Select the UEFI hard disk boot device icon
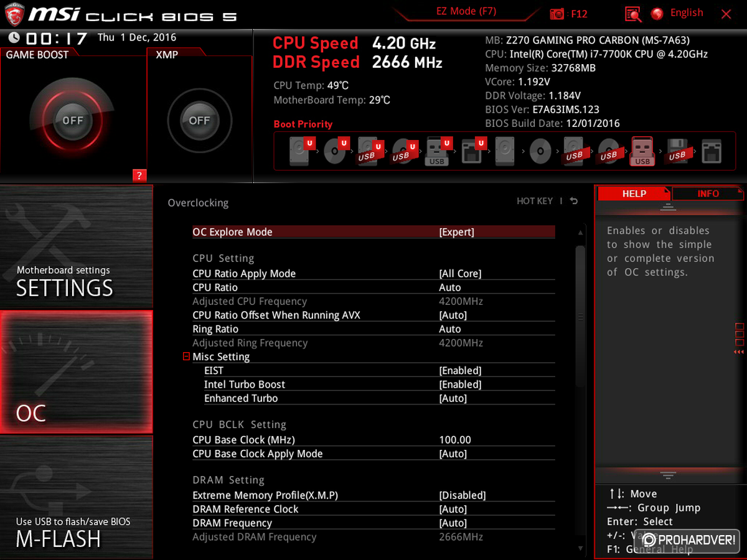747x560 pixels. (x=301, y=151)
